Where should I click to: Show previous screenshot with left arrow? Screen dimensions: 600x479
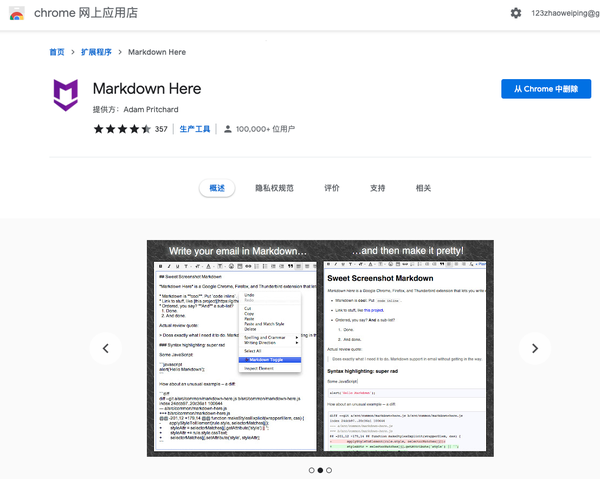(x=106, y=348)
